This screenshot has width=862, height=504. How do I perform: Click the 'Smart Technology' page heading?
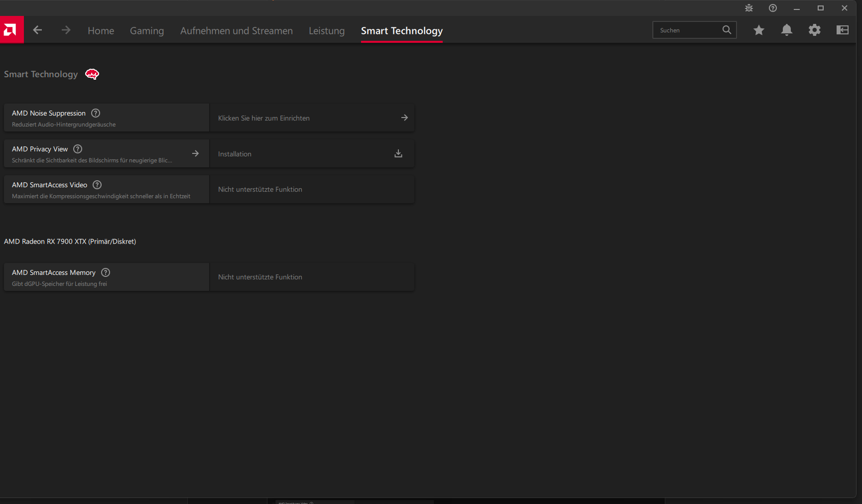click(41, 74)
